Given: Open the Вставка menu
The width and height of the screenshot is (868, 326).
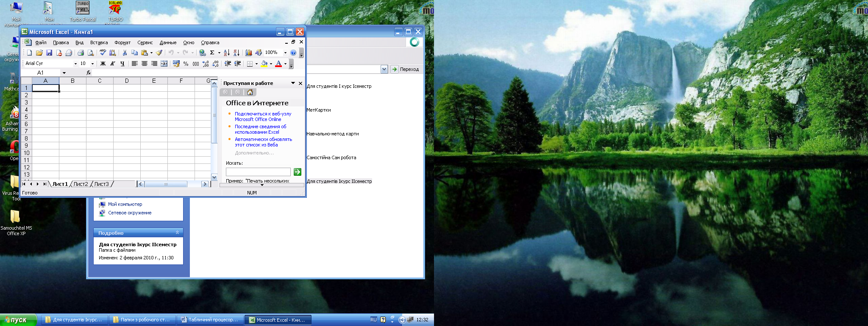Looking at the screenshot, I should (x=99, y=42).
